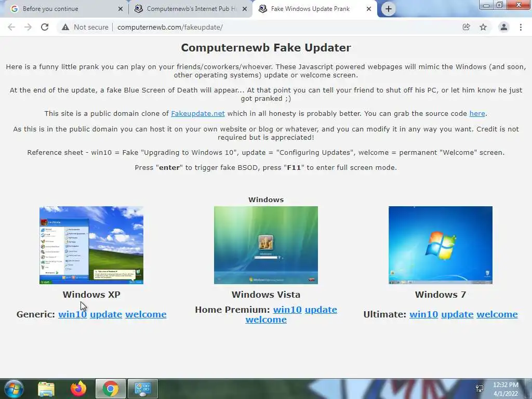Open Windows 7 Ultimate win10 link
The width and height of the screenshot is (532, 399).
tap(424, 314)
